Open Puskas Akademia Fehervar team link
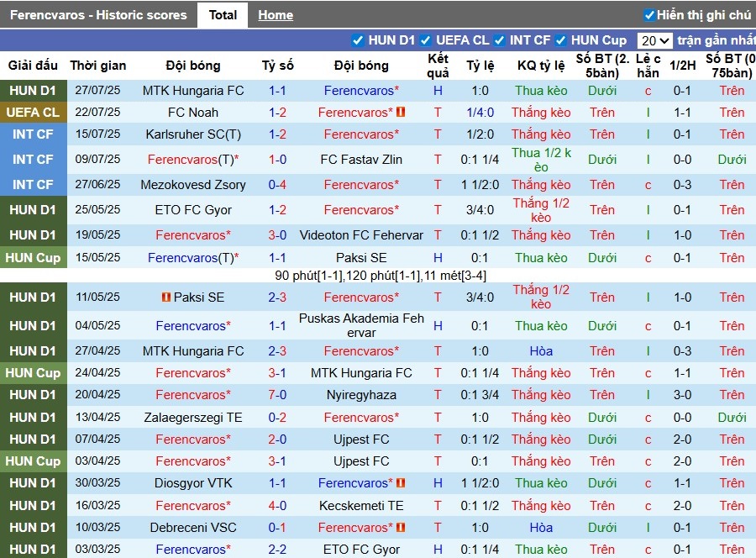 361,325
